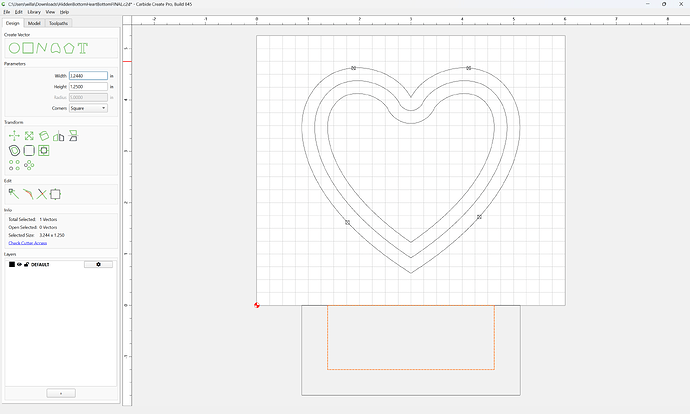Unlock or lock the DEFAULT layer

26,264
